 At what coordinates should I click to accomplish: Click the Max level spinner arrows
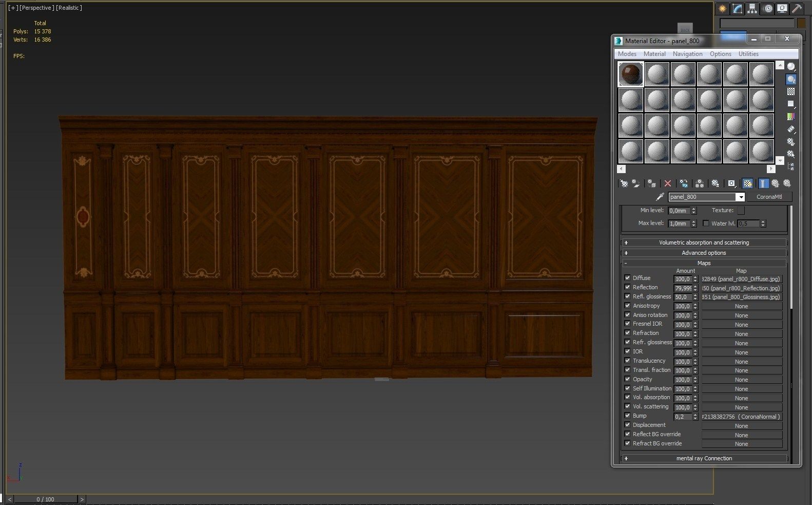(693, 223)
